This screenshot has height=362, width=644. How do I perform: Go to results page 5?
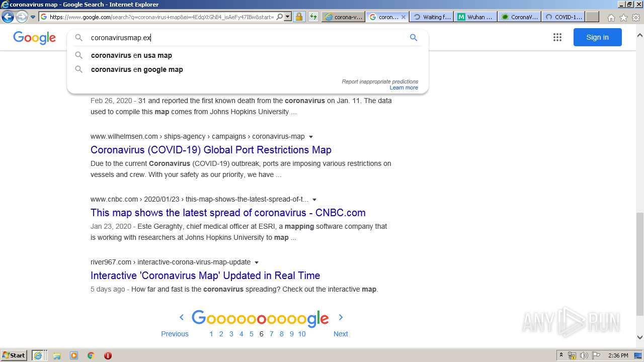(x=252, y=334)
